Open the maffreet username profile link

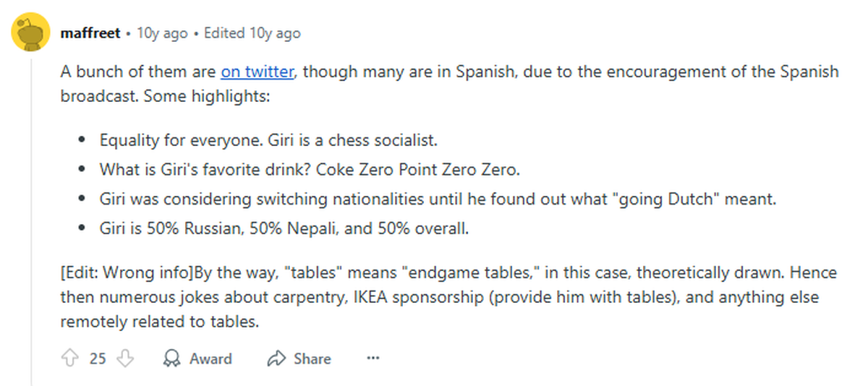click(90, 33)
